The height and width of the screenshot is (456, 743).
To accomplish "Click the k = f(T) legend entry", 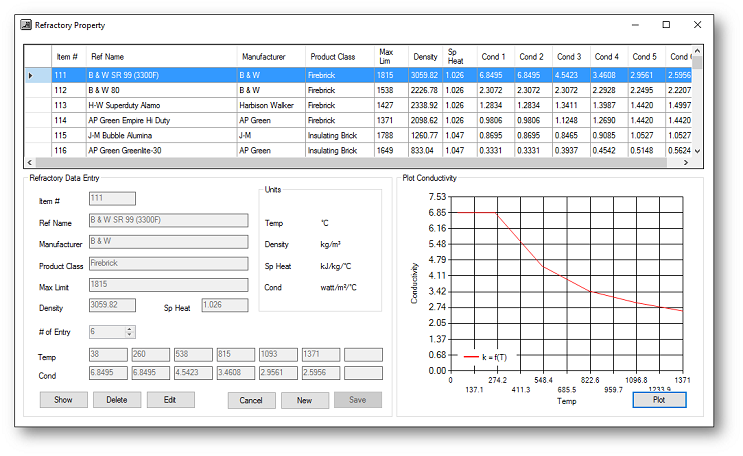I will pos(485,357).
